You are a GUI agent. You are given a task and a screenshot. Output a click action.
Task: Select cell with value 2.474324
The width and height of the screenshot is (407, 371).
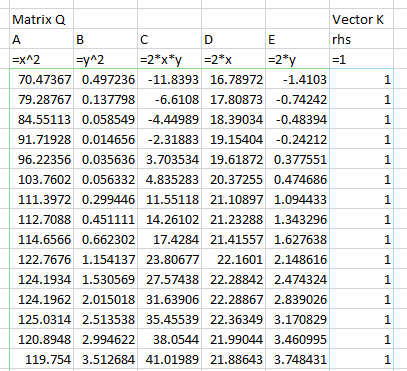coord(297,279)
